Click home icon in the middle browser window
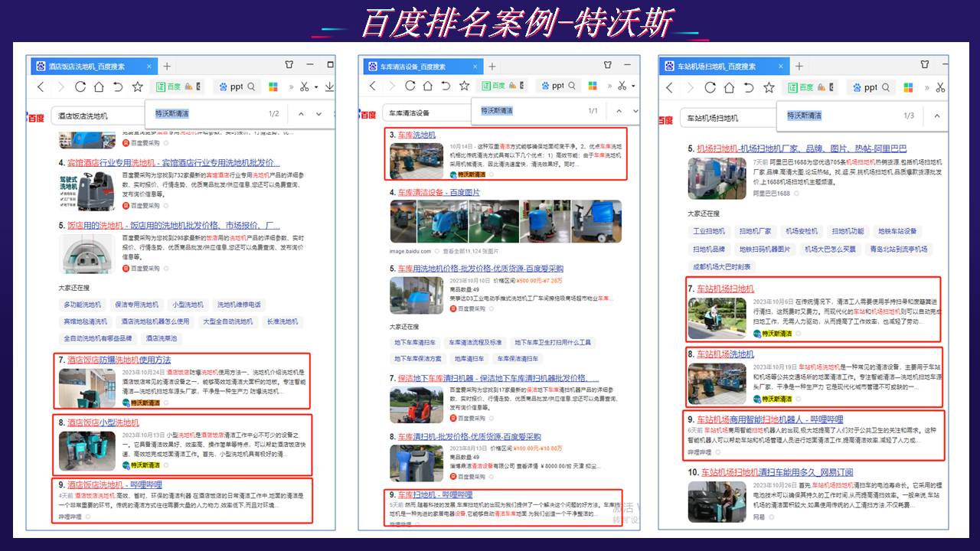Image resolution: width=980 pixels, height=551 pixels. pos(428,86)
